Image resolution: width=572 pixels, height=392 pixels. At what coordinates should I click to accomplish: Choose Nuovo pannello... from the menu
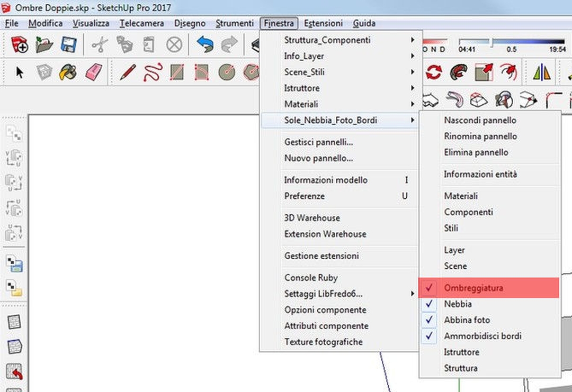tap(339, 158)
